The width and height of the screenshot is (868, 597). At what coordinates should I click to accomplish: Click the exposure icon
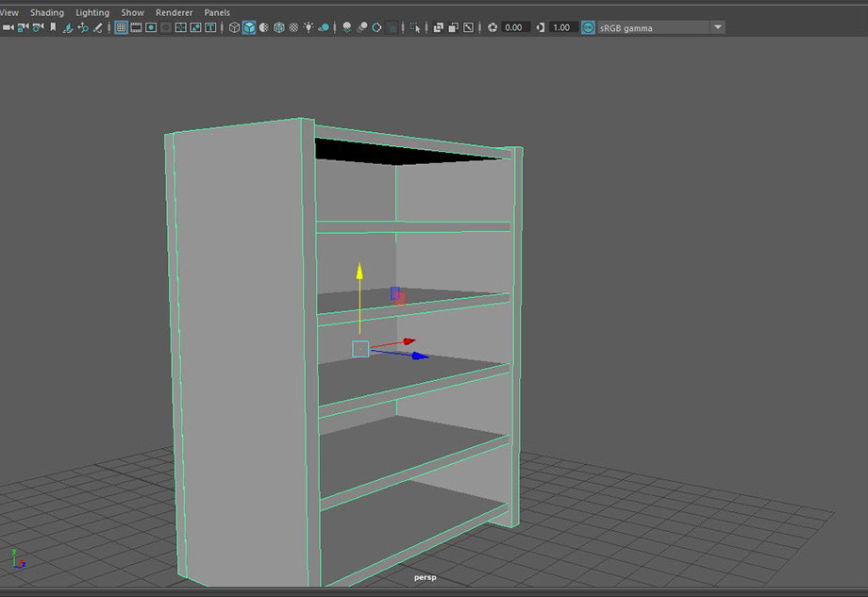[492, 27]
